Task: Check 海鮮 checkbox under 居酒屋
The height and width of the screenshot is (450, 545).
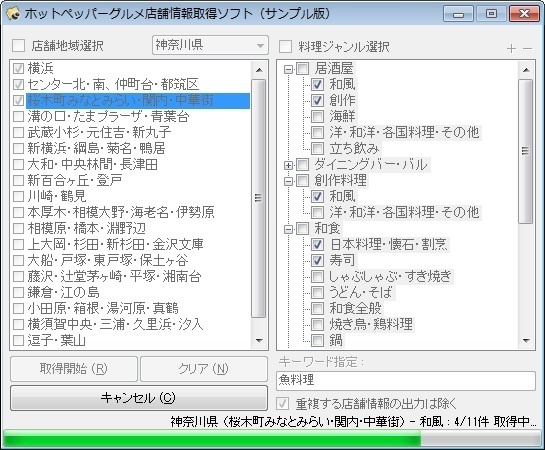Action: coord(317,116)
